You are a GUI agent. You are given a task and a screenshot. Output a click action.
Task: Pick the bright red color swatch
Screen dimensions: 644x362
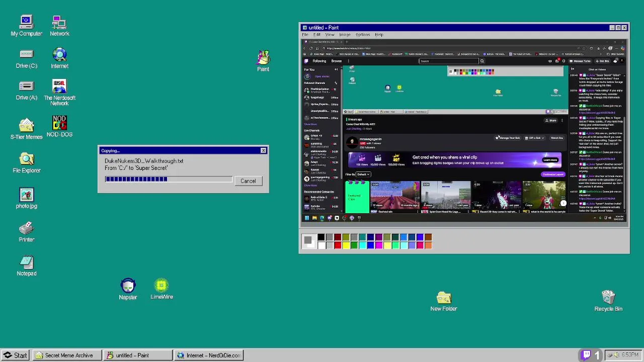coord(338,245)
